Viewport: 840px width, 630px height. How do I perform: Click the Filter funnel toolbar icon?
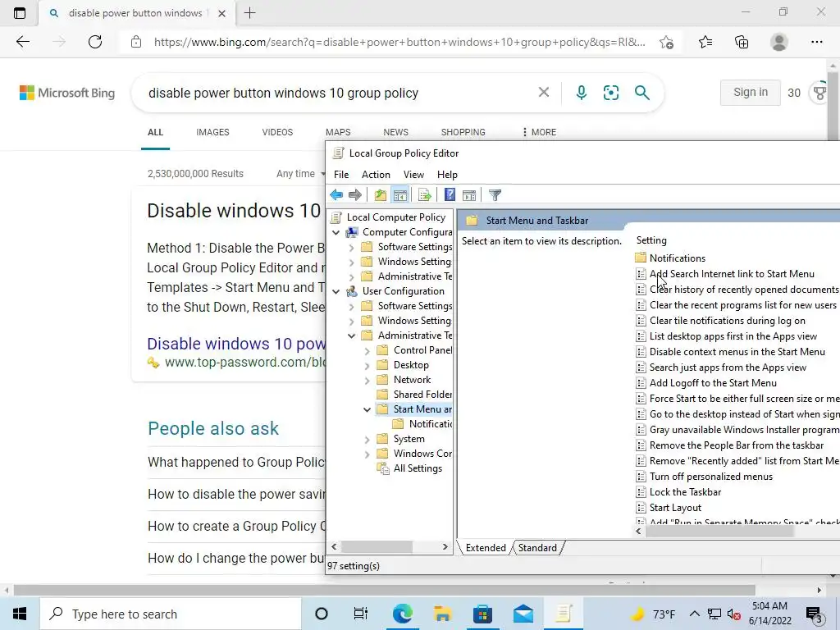(x=495, y=195)
